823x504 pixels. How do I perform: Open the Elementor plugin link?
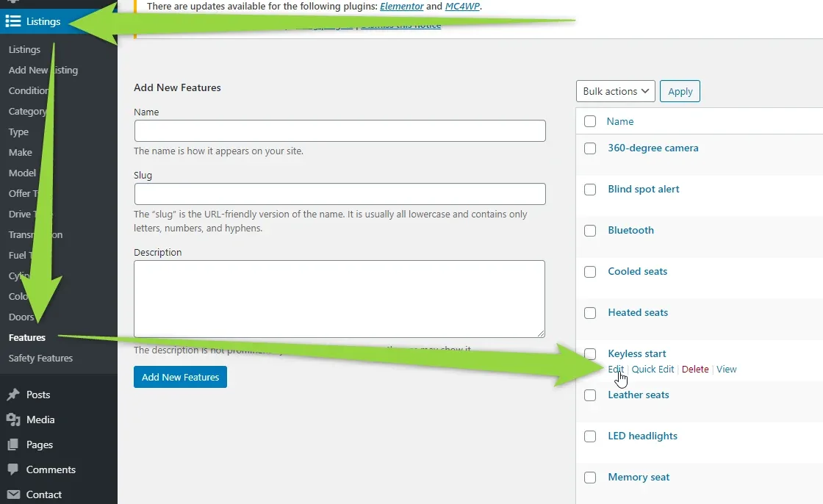(x=401, y=7)
